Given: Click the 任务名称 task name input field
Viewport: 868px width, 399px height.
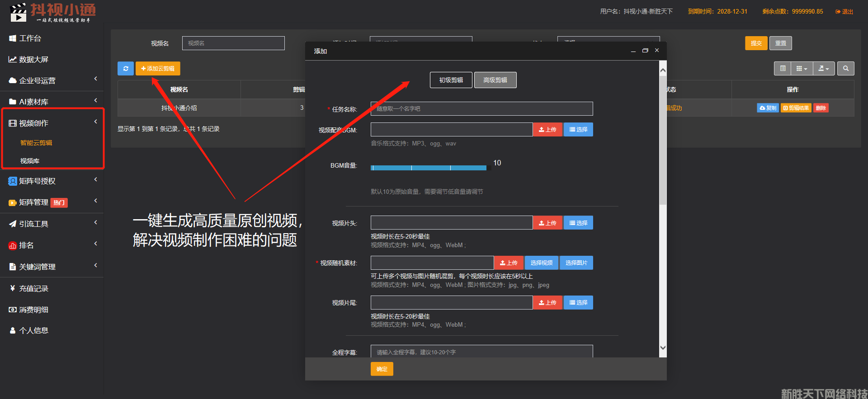Looking at the screenshot, I should (481, 109).
